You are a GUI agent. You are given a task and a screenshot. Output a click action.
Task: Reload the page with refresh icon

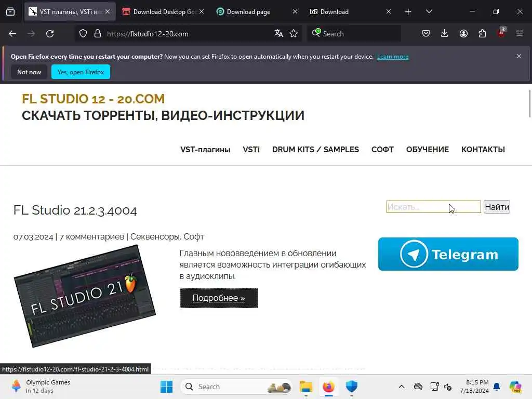(x=50, y=34)
